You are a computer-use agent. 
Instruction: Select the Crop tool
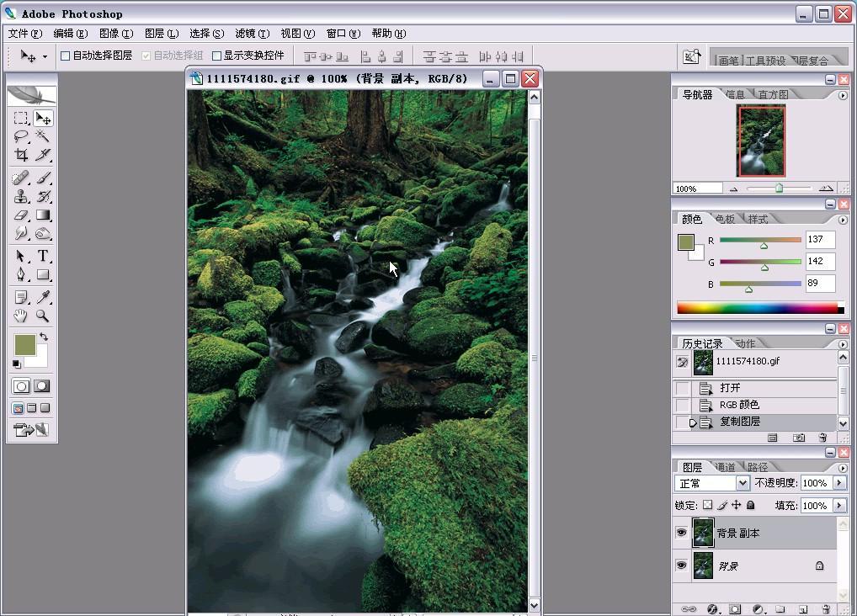21,155
